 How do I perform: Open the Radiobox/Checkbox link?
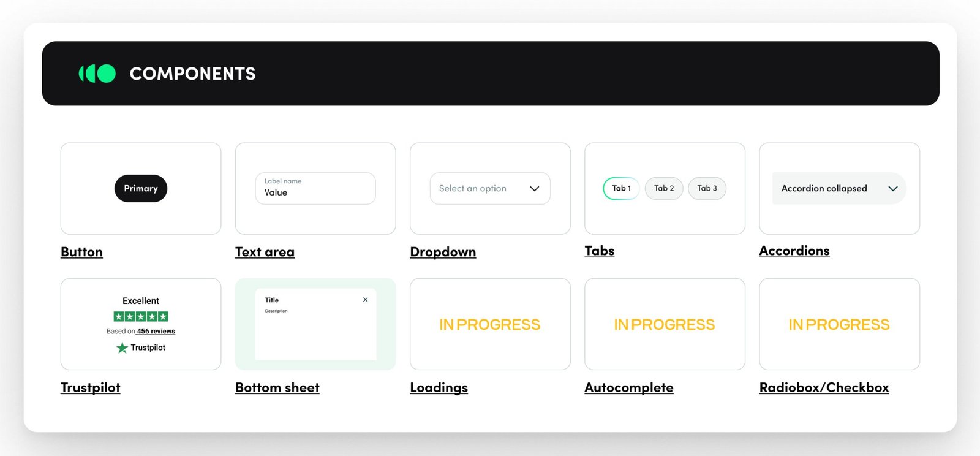click(824, 388)
